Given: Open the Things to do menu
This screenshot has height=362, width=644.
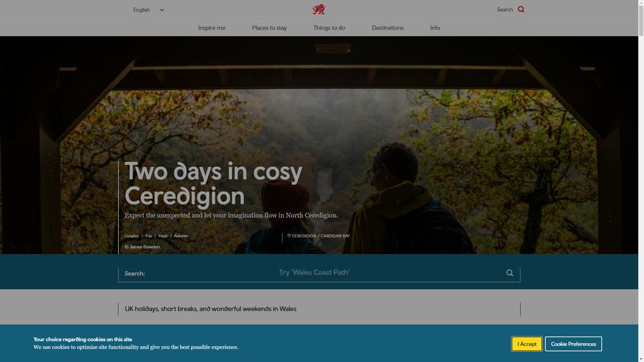Looking at the screenshot, I should (329, 28).
